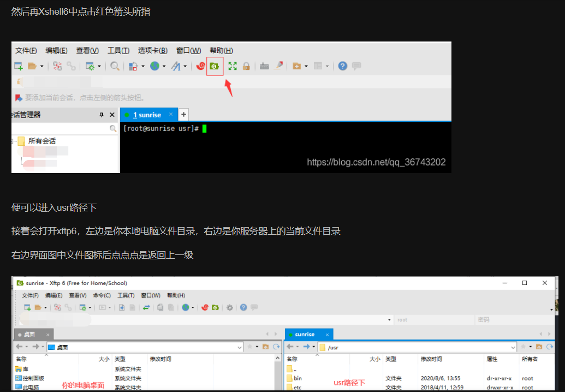Open dropdown next to Xftp globe icon
This screenshot has height=392, width=565.
(x=193, y=308)
